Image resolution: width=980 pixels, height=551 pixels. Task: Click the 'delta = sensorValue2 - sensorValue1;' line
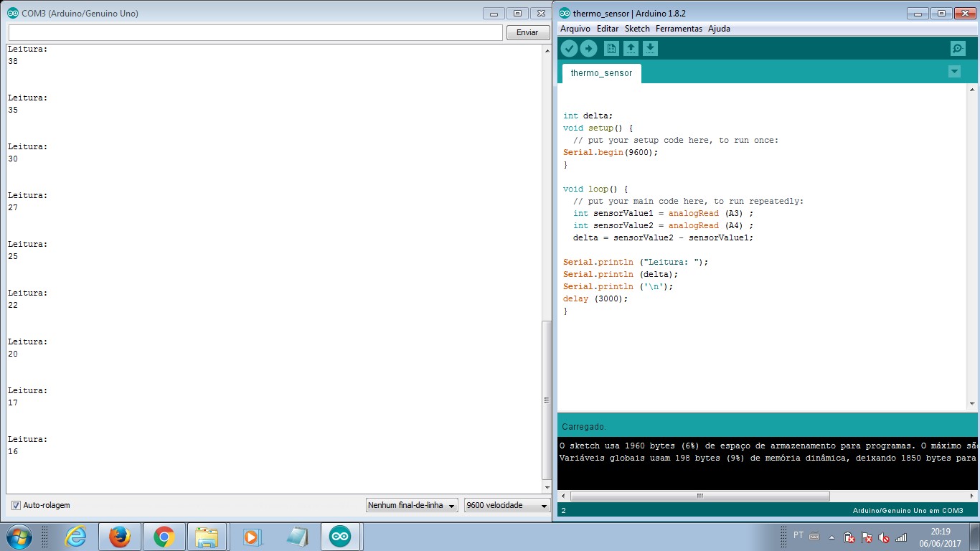[664, 237]
